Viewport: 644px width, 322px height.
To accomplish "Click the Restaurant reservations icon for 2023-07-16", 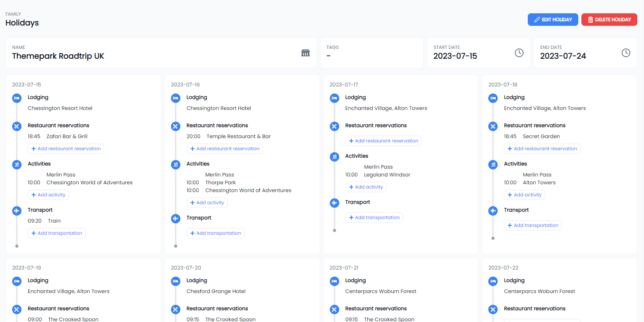I will pos(176,126).
